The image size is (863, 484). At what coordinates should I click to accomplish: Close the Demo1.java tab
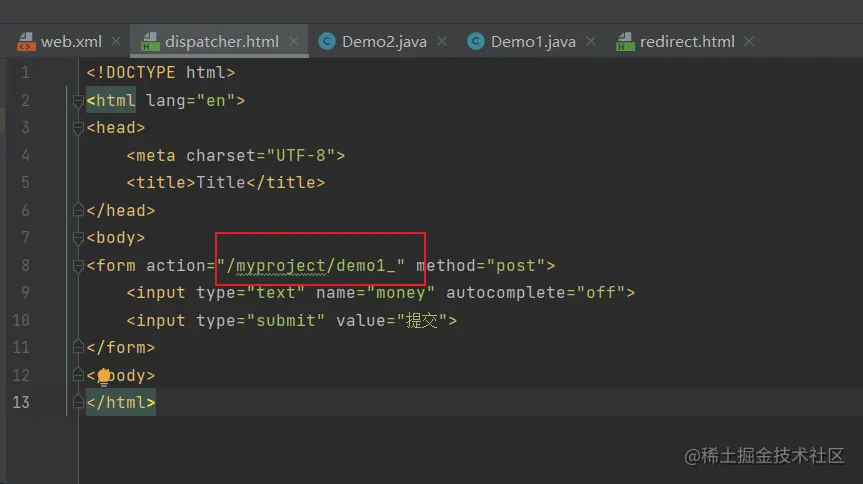591,41
